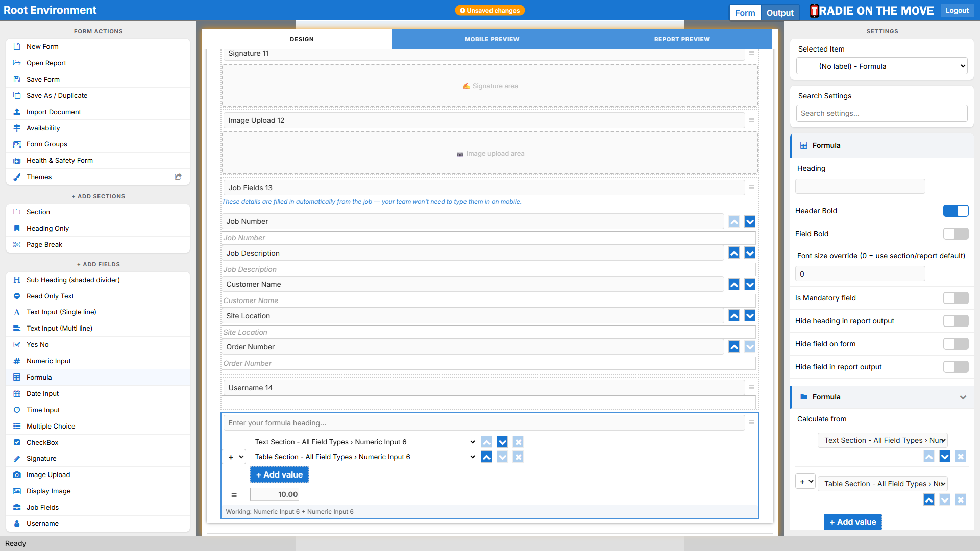
Task: Click the Page Break scissors icon
Action: [x=17, y=244]
